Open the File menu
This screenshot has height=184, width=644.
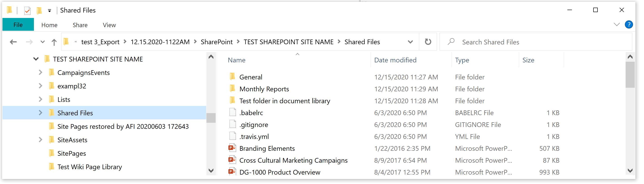(x=18, y=25)
